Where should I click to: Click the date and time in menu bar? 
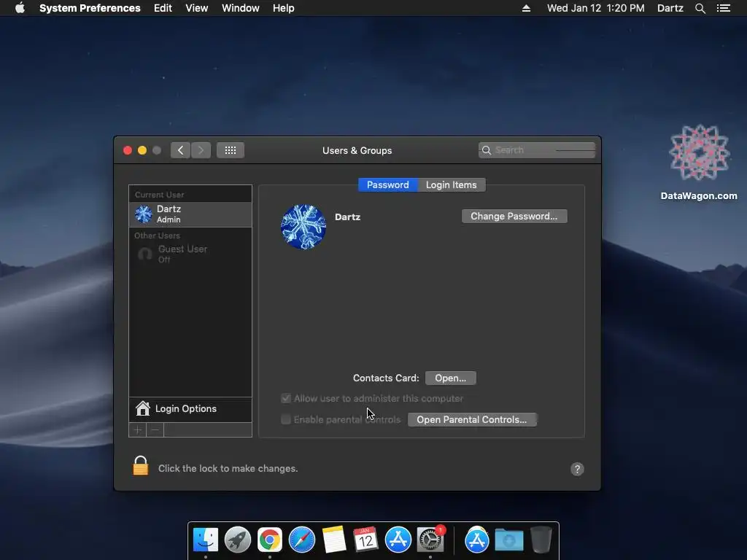[595, 8]
